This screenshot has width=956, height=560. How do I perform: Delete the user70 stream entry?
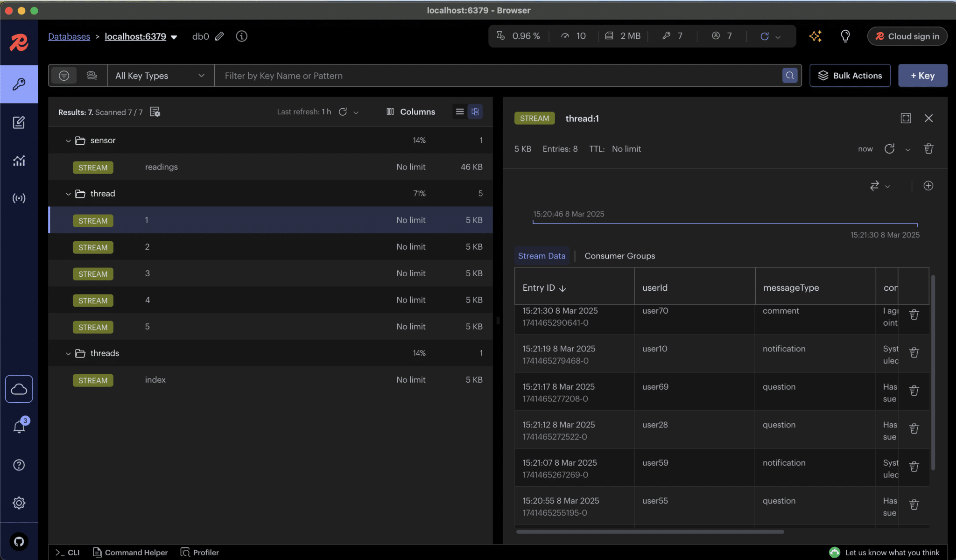pyautogui.click(x=914, y=315)
